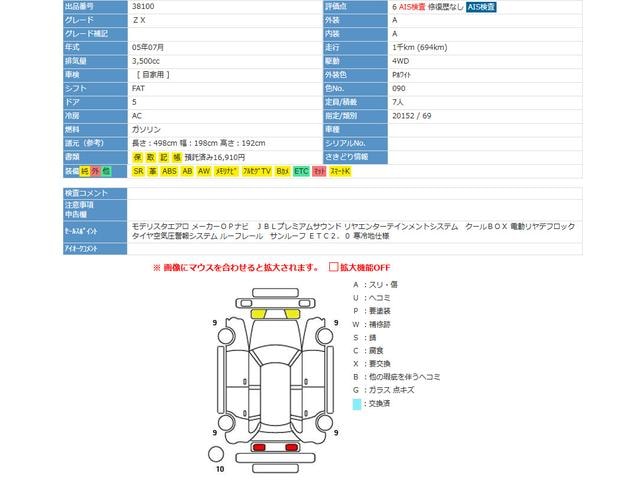
Task: Click legend entry W ：補修跡
Action: tap(371, 324)
